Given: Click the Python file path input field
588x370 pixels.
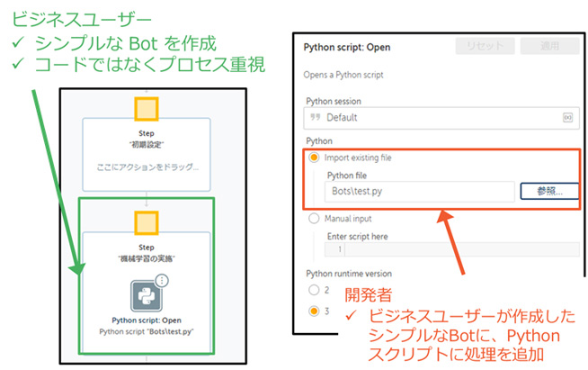Looking at the screenshot, I should click(419, 192).
